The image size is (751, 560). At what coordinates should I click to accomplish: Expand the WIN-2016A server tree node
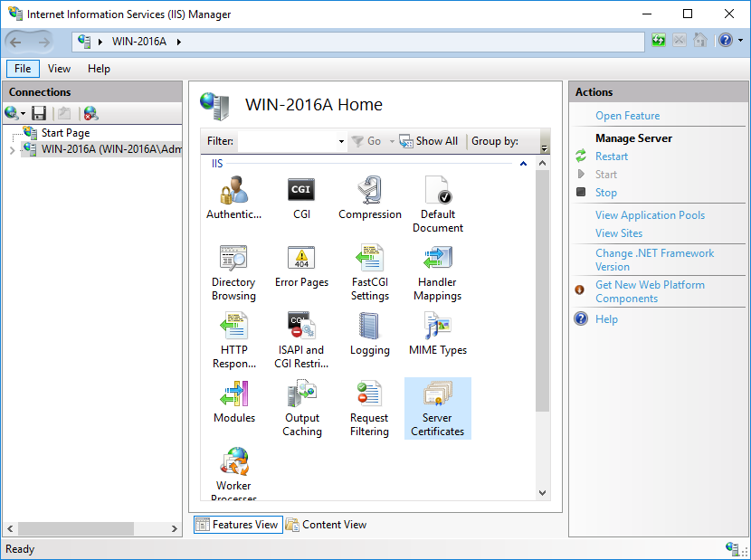(x=12, y=150)
